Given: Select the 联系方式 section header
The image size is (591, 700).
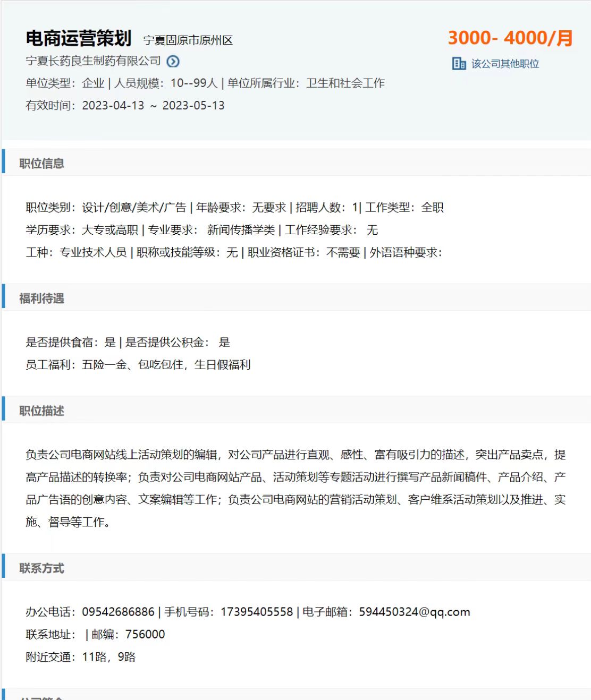Looking at the screenshot, I should [41, 568].
